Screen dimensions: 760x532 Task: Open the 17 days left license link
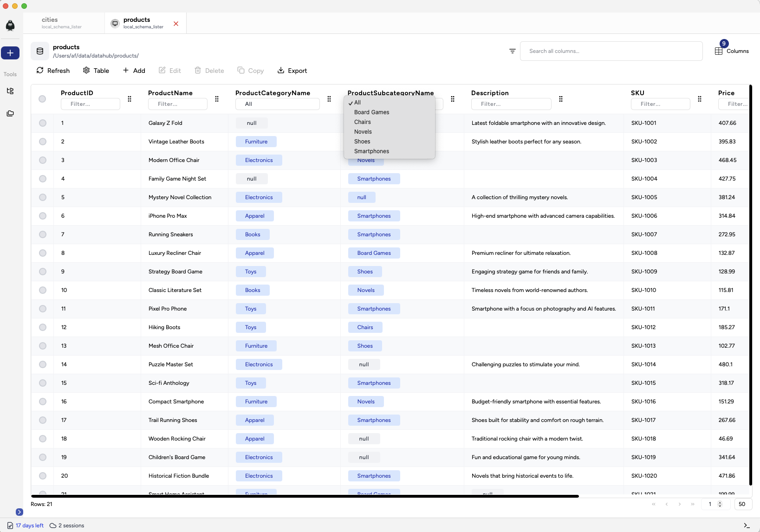[29, 526]
